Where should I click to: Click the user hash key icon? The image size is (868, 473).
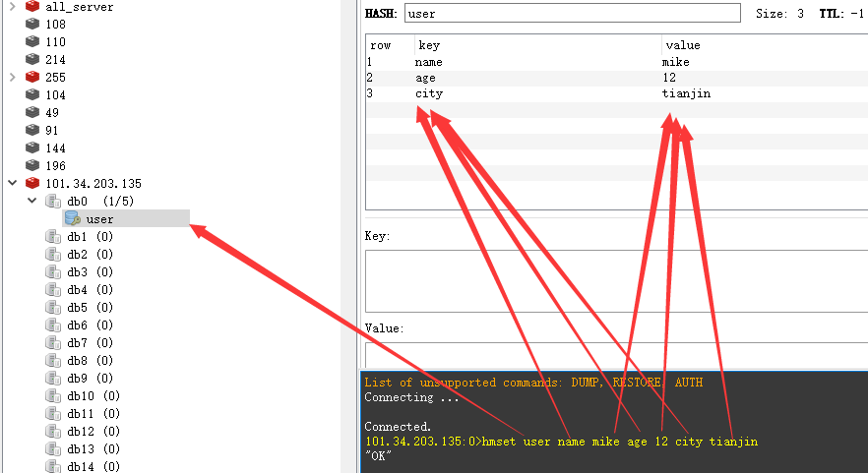72,218
